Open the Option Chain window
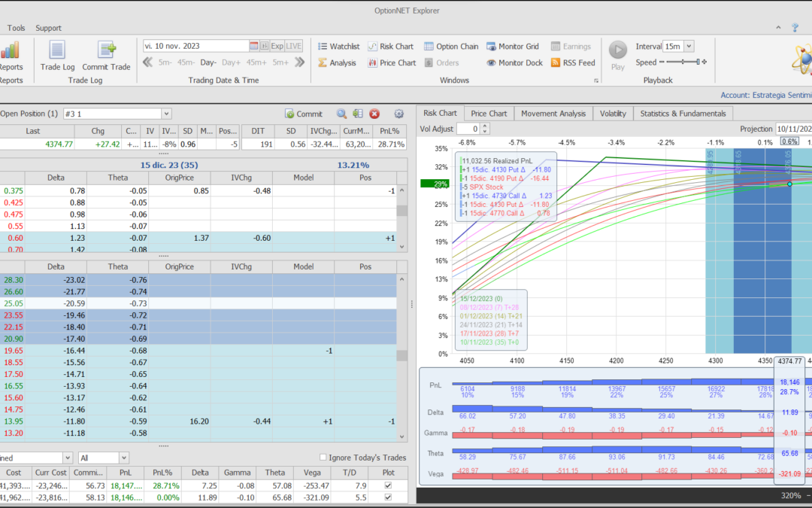The height and width of the screenshot is (508, 812). (451, 47)
